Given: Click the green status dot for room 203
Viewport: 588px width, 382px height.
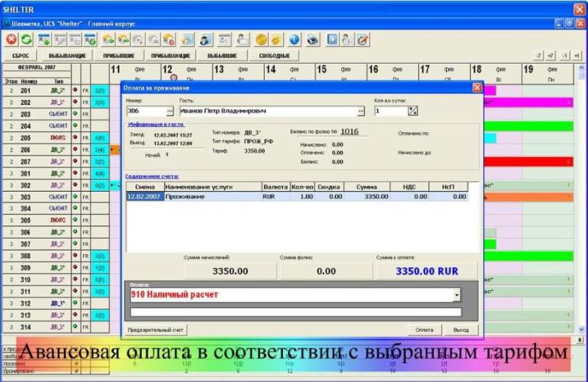Looking at the screenshot, I should 76,114.
